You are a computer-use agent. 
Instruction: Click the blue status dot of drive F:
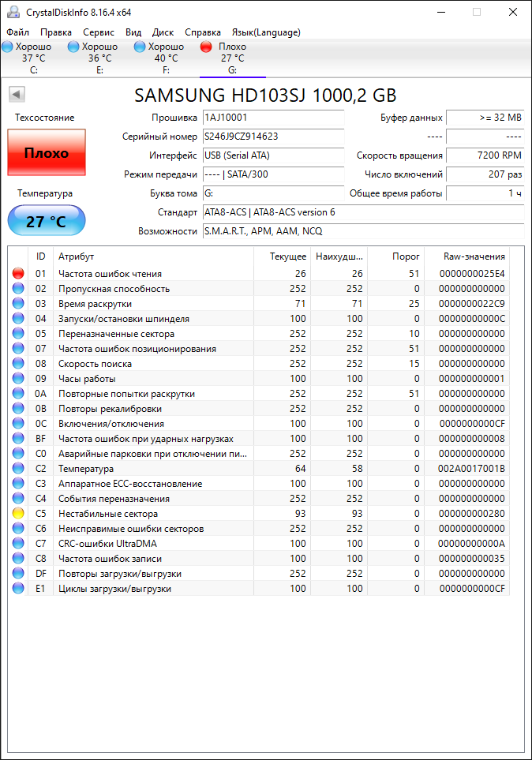tap(140, 47)
